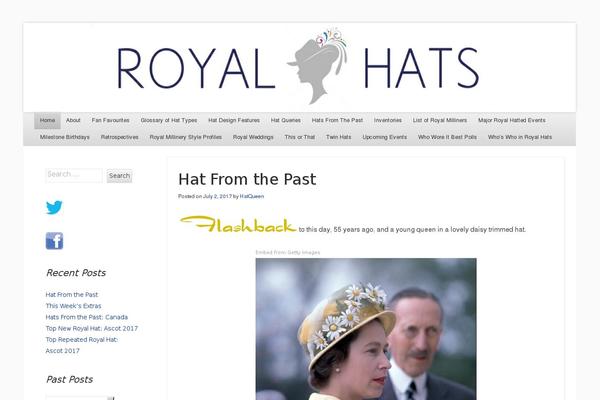This screenshot has height=400, width=600.
Task: Open the 'Hat From the Past' post title
Action: coord(247,179)
